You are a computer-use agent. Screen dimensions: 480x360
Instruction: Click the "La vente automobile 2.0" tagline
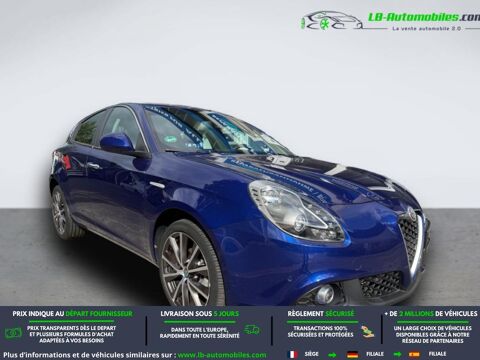[x=427, y=29]
